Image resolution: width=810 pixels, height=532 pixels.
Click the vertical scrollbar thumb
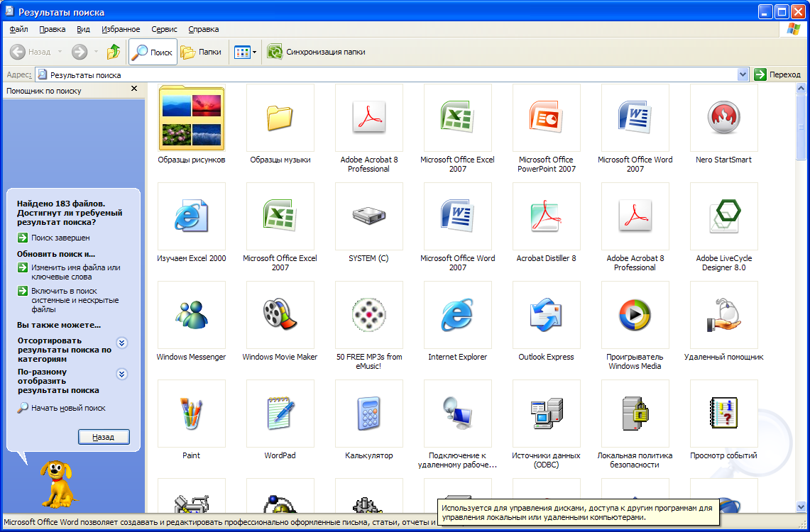[801, 126]
